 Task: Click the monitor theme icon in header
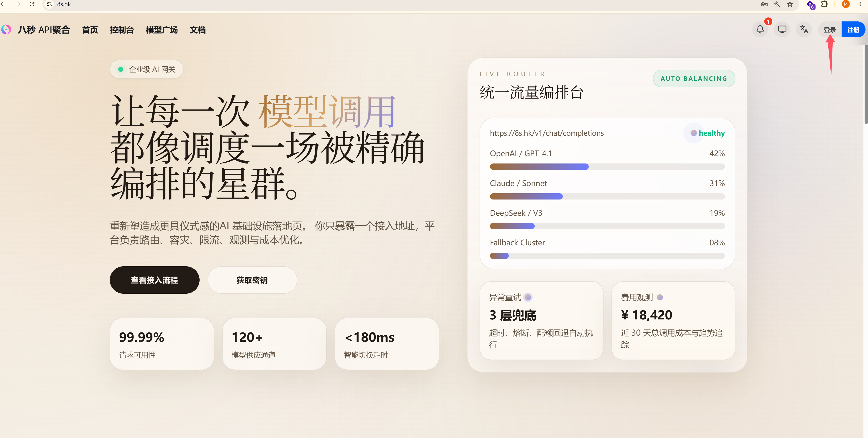point(782,30)
